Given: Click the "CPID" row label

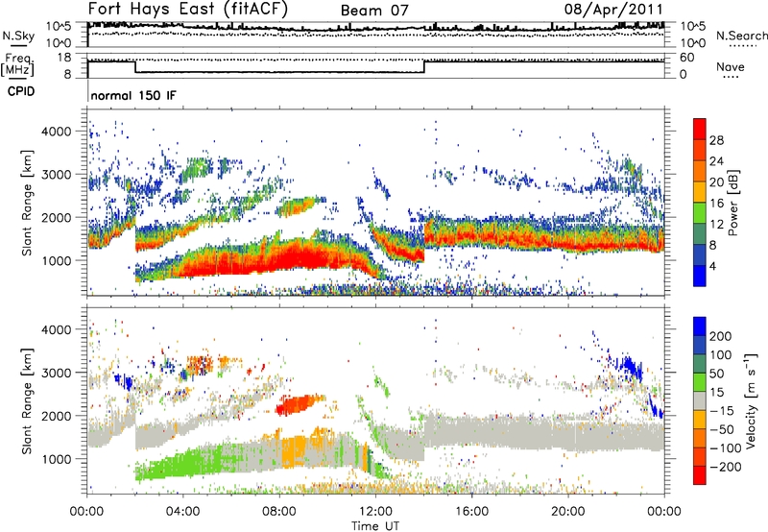Looking at the screenshot, I should point(20,91).
